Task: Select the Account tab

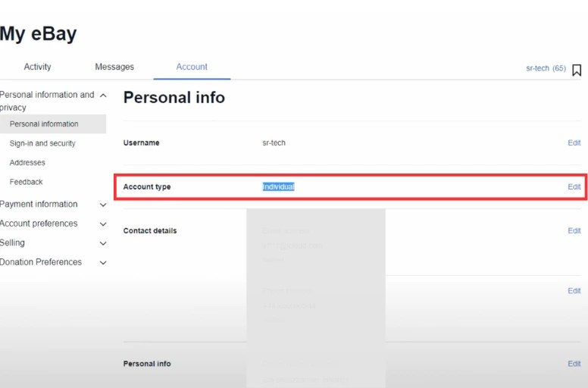Action: [192, 67]
